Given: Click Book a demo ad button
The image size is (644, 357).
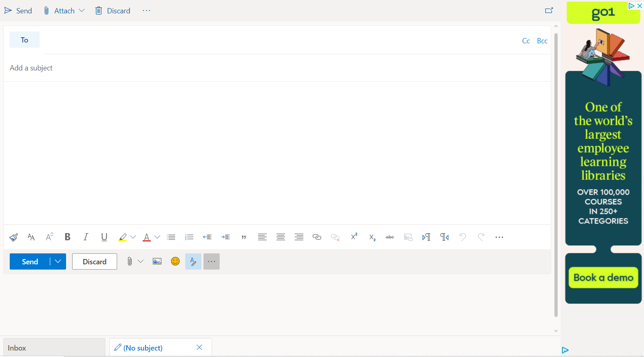Looking at the screenshot, I should [x=603, y=278].
